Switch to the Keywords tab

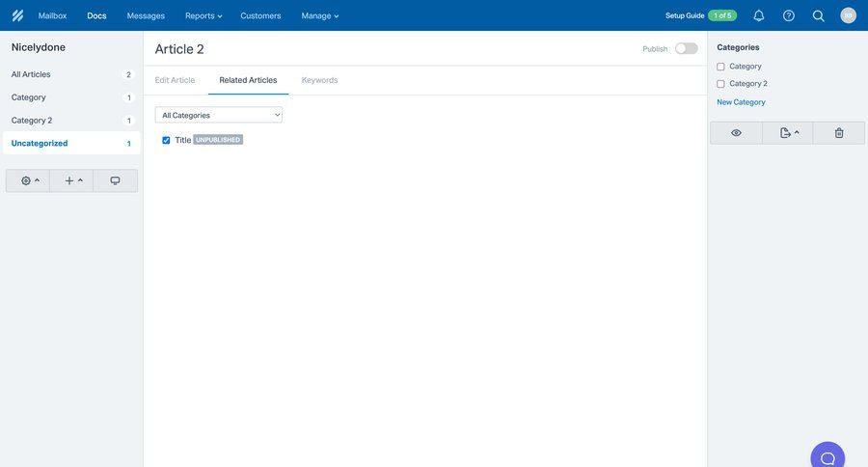click(319, 80)
